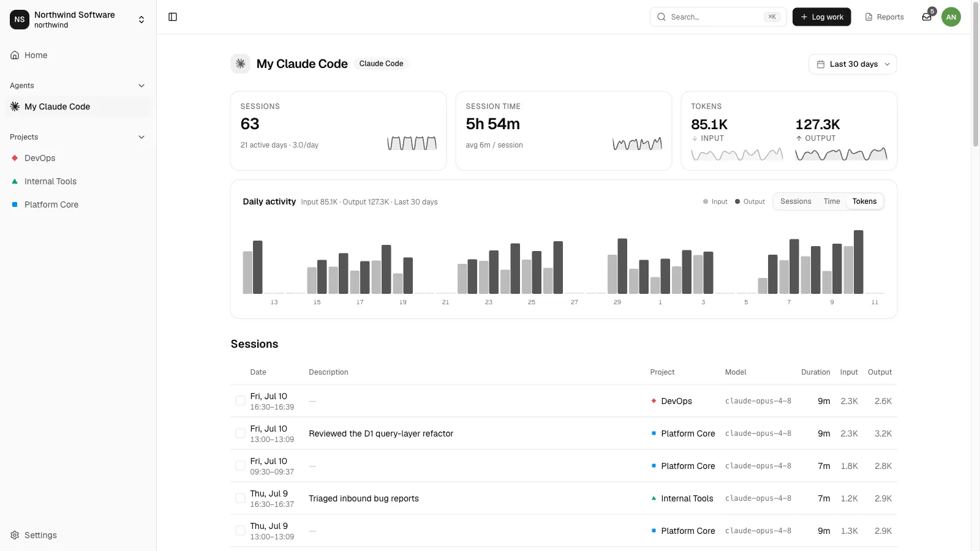The height and width of the screenshot is (551, 980).
Task: Switch chart to Time tab
Action: (832, 201)
